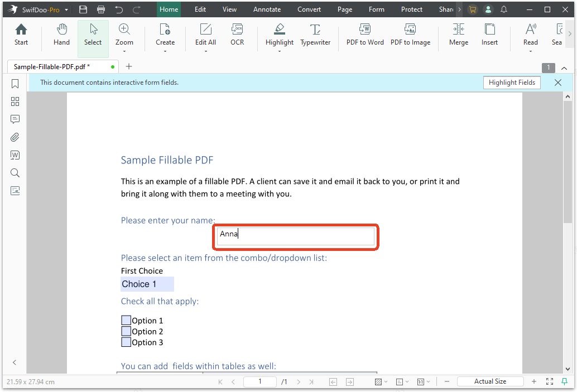577x392 pixels.
Task: Convert with PDF to Word
Action: click(365, 35)
